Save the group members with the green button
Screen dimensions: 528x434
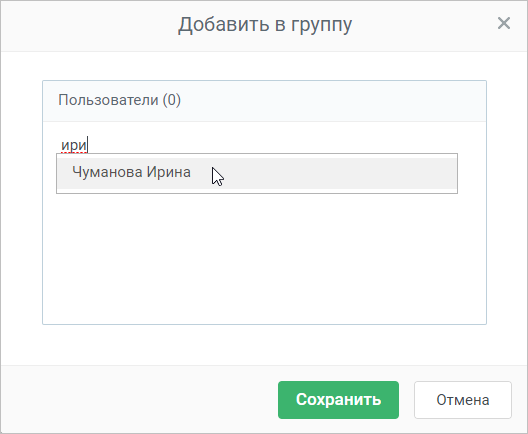pos(338,400)
